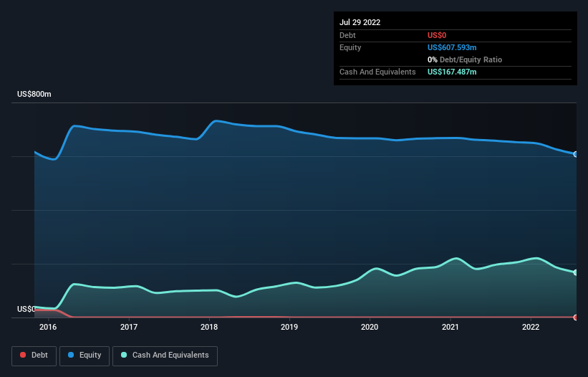This screenshot has width=588, height=377.
Task: Click the US$800m y-axis label
Action: (34, 94)
